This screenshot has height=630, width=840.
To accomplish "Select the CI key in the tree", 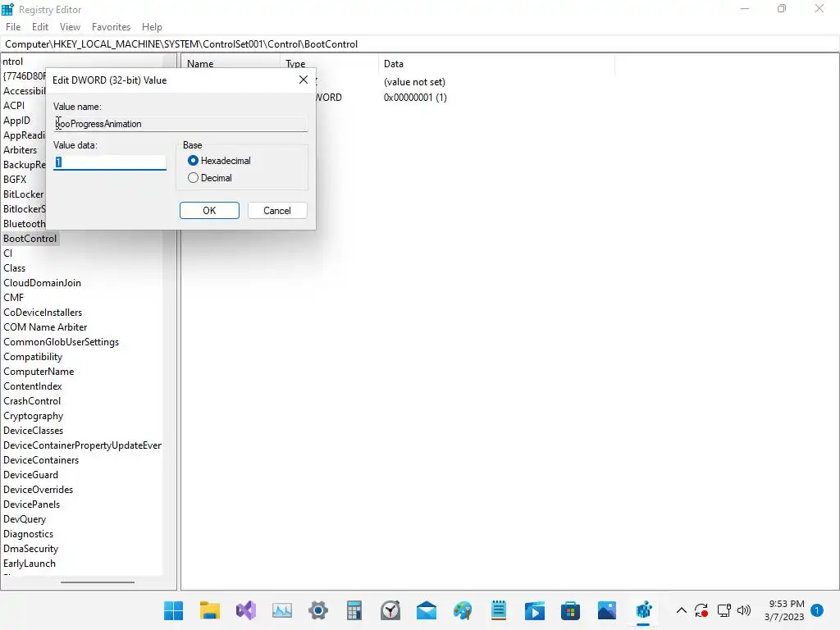I will tap(7, 253).
